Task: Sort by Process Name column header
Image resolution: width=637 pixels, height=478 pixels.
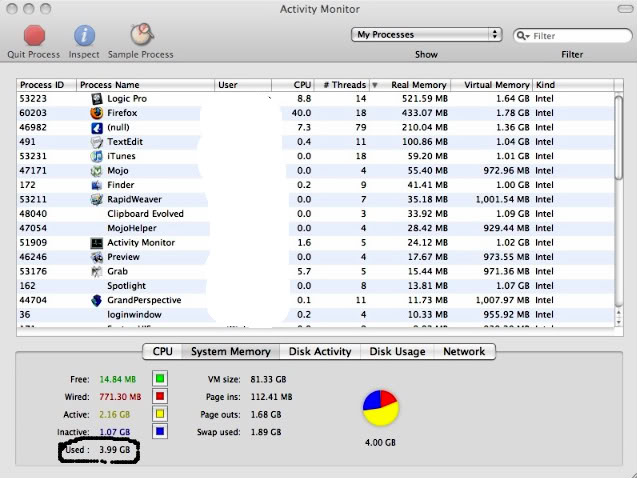Action: pyautogui.click(x=145, y=85)
